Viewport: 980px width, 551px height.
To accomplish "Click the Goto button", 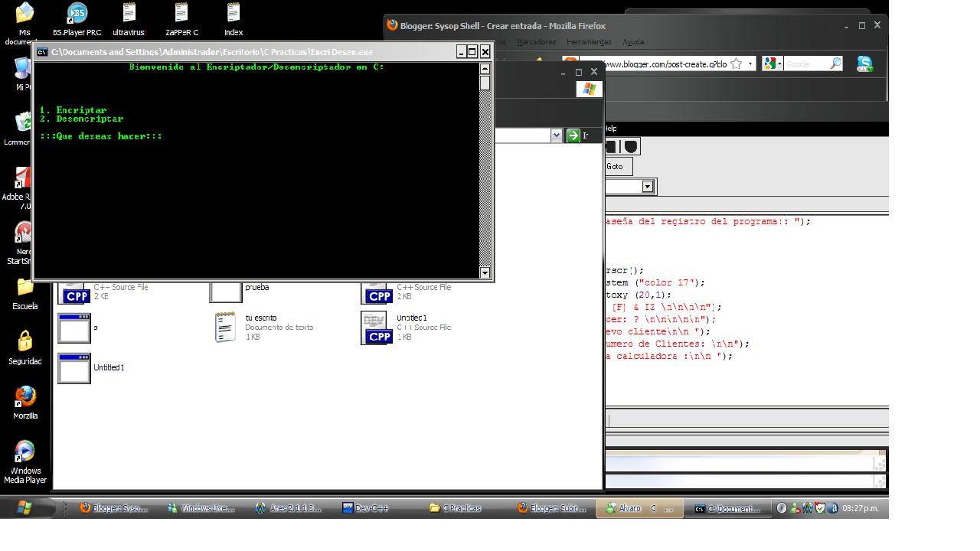I will tap(616, 166).
